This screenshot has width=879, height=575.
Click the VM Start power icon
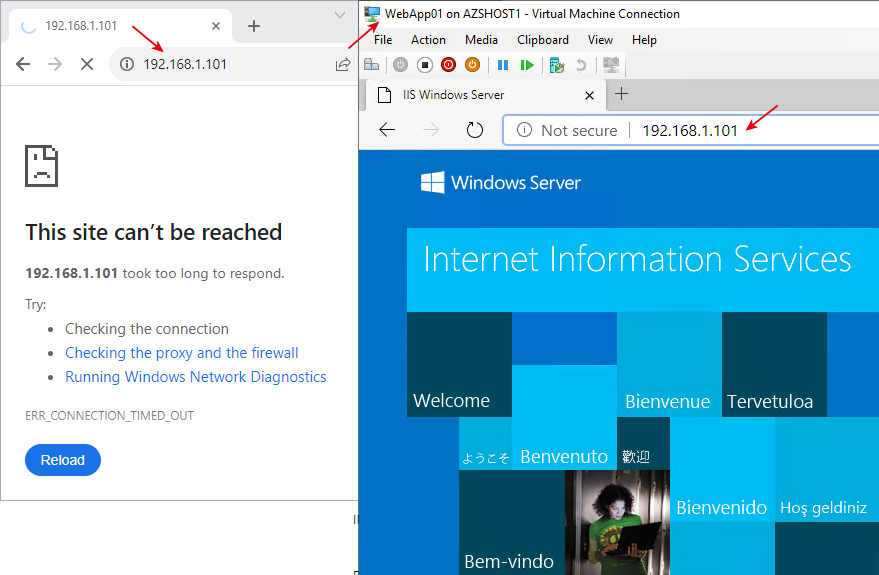400,65
